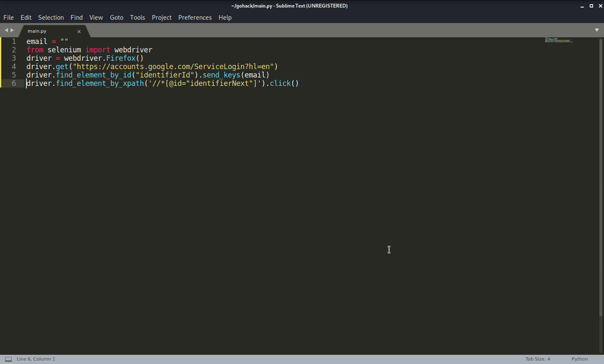Open the Preferences menu
This screenshot has width=604, height=364.
coord(195,17)
